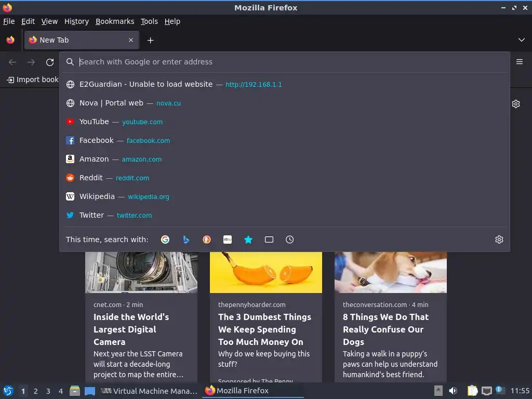The image size is (532, 399).
Task: Click the 11:55 clock
Action: click(520, 391)
